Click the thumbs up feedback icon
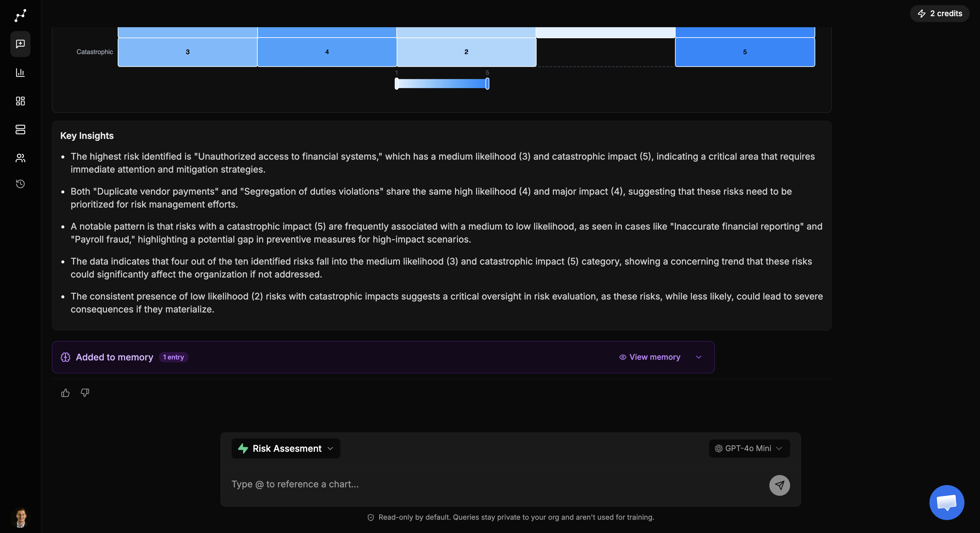 [65, 393]
